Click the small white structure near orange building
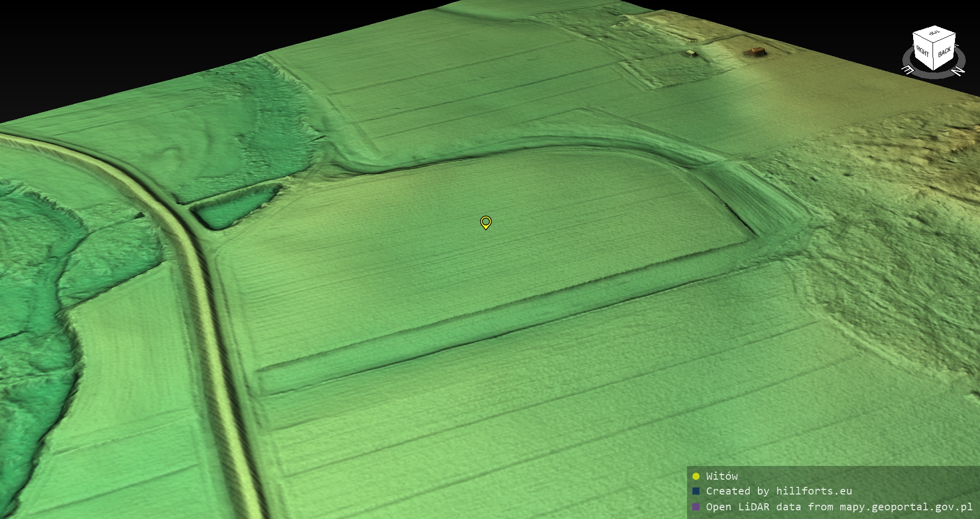The width and height of the screenshot is (980, 519). [691, 53]
